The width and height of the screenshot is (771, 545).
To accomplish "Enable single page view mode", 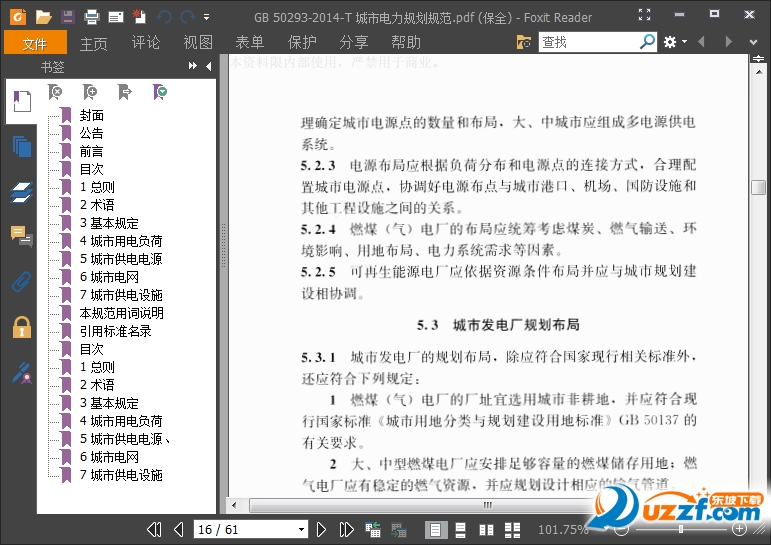I will pyautogui.click(x=435, y=530).
